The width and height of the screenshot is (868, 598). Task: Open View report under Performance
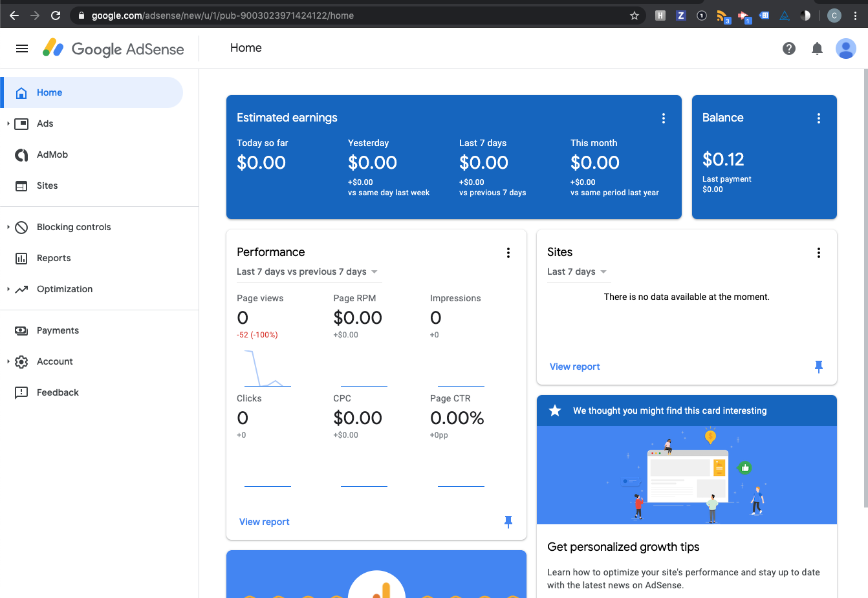[x=264, y=522]
